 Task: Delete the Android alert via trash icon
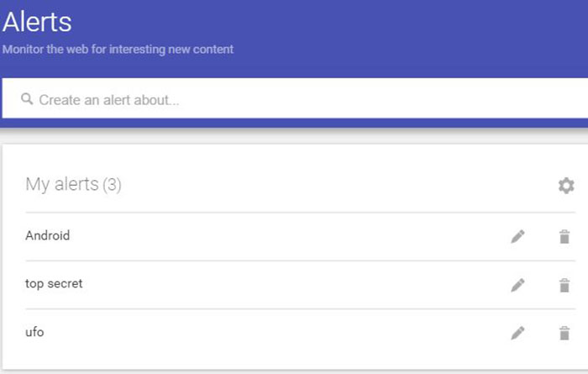pos(564,236)
